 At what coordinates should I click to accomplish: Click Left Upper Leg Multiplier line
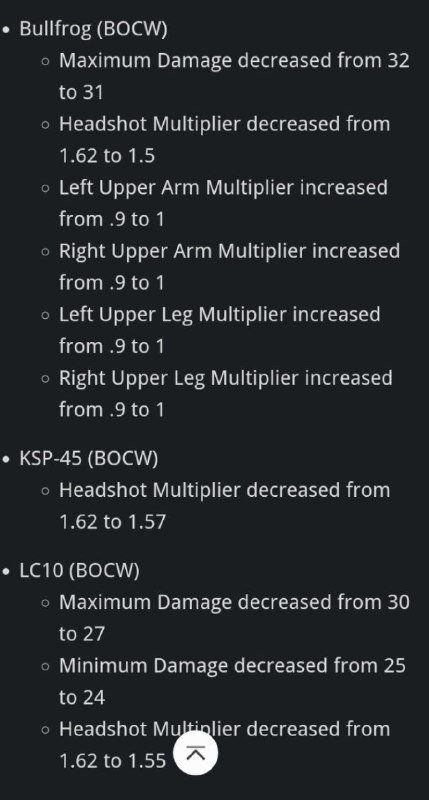[219, 330]
